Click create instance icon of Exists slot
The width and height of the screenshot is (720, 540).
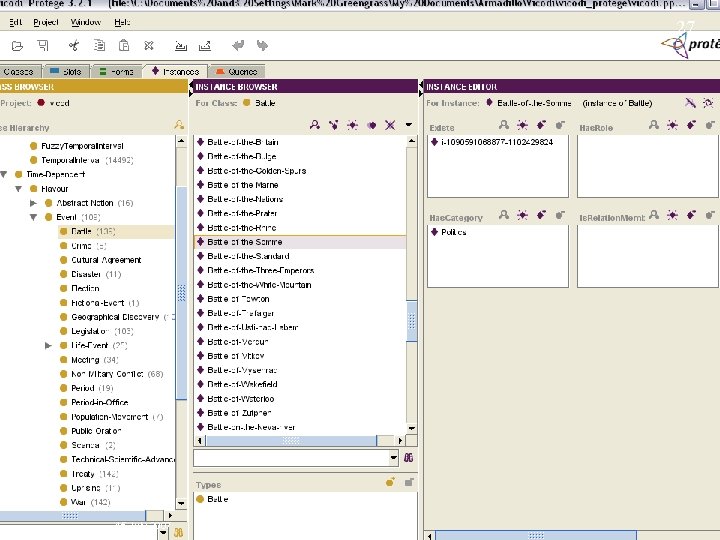tap(523, 125)
